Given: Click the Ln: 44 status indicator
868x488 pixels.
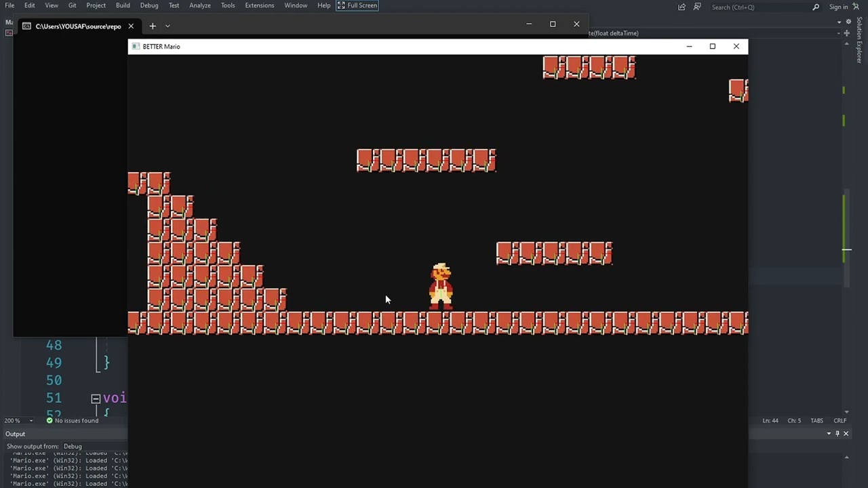Looking at the screenshot, I should click(x=770, y=420).
